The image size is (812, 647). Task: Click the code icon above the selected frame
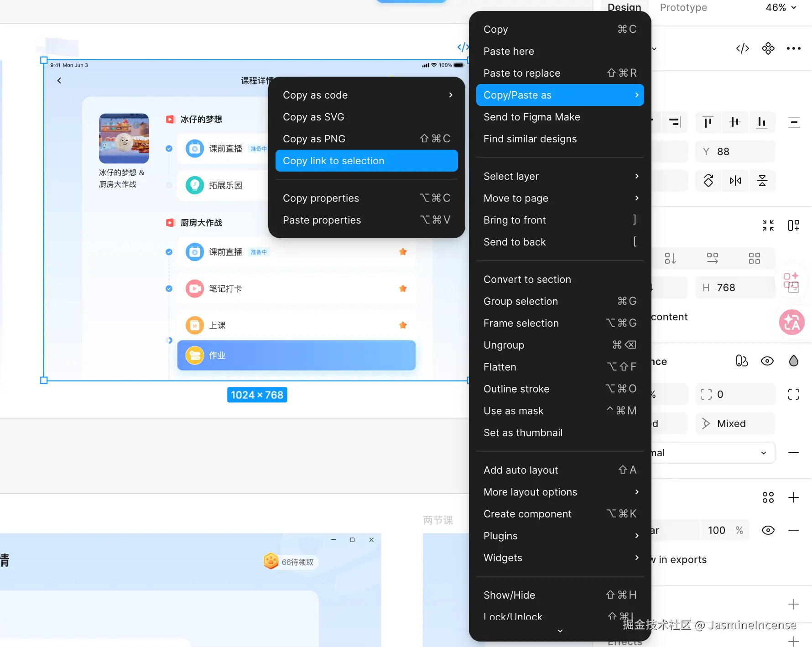(462, 47)
